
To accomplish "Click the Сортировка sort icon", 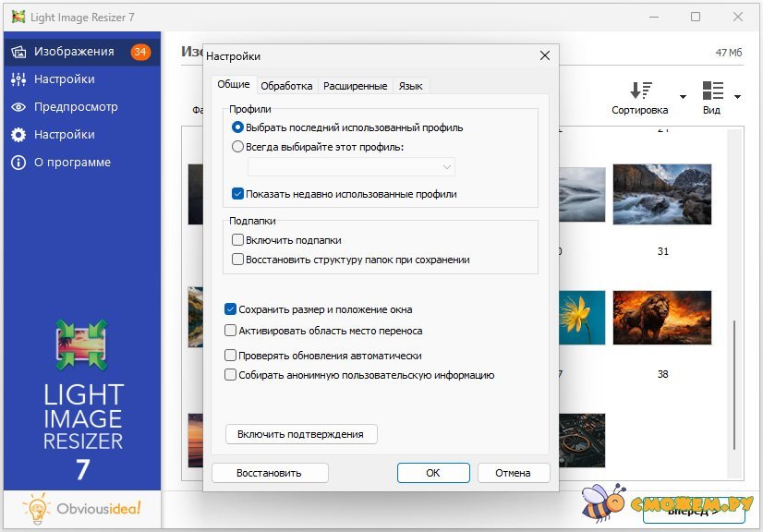I will [640, 91].
